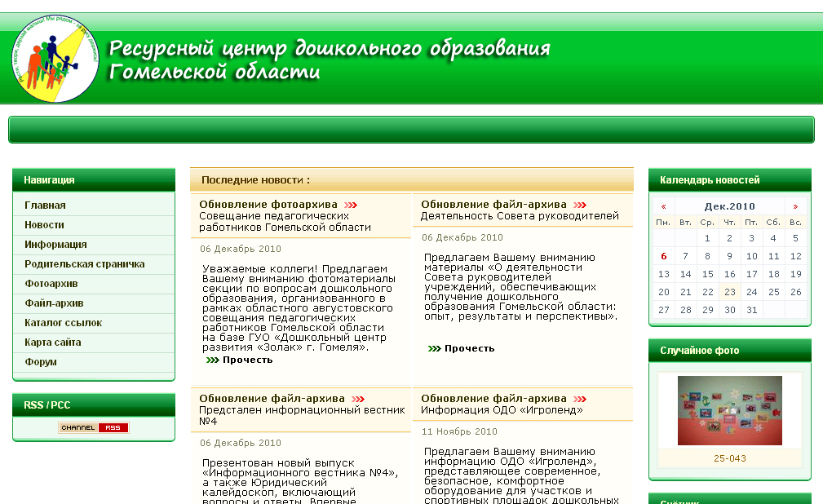Click the Channel RSS feed badge
823x504 pixels.
(x=94, y=427)
